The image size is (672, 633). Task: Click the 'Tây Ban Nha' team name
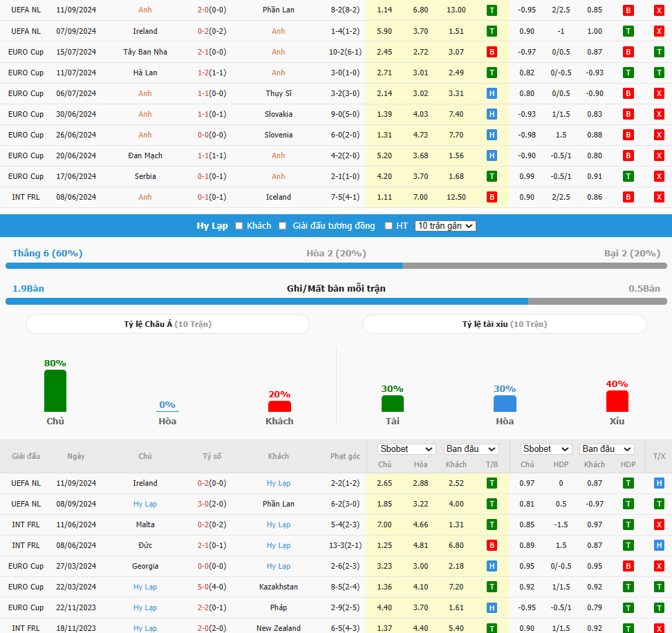click(145, 52)
